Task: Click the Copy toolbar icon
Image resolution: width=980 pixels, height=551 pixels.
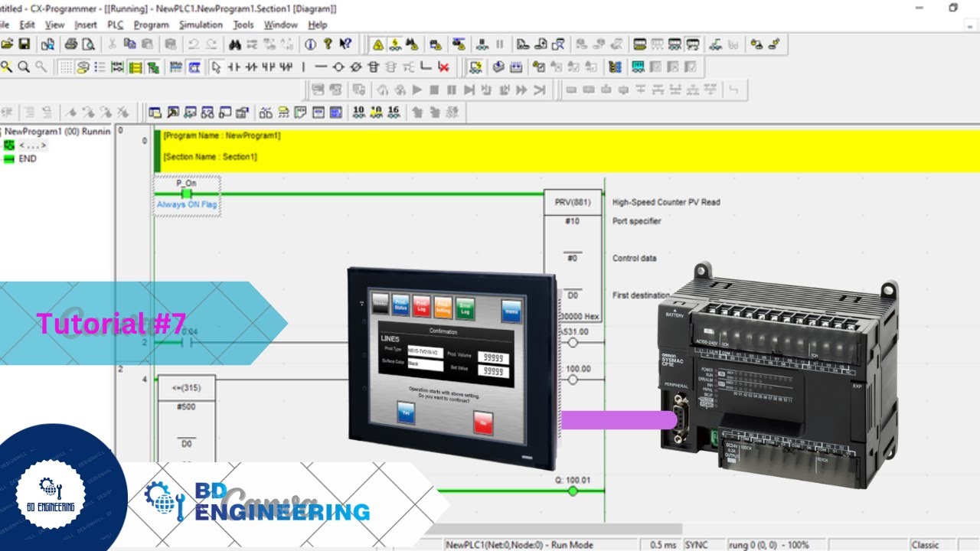Action: 129,44
